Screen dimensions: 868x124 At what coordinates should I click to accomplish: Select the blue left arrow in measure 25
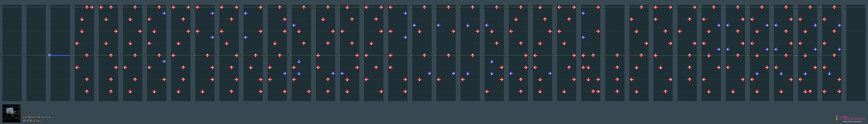click(x=294, y=25)
